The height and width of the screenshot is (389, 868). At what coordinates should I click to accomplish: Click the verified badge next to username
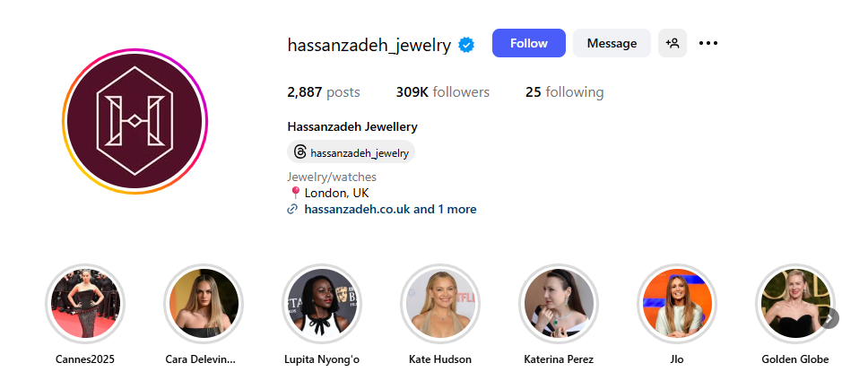coord(467,44)
